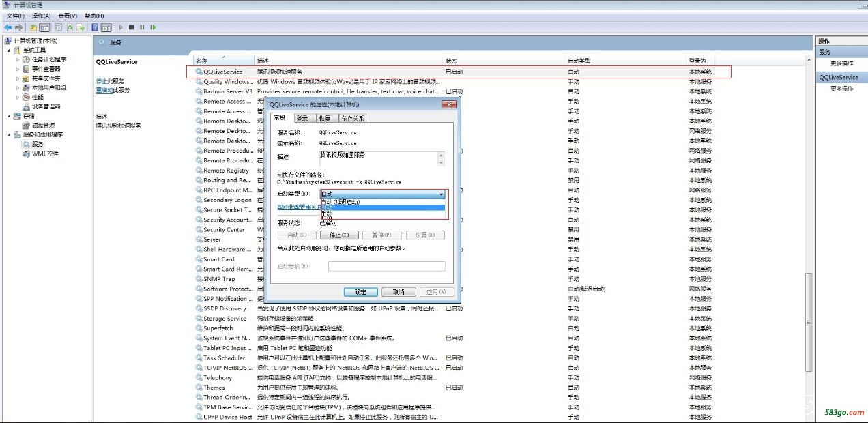This screenshot has width=868, height=423.
Task: Click the 启动类型 combo box arrow
Action: pyautogui.click(x=442, y=194)
